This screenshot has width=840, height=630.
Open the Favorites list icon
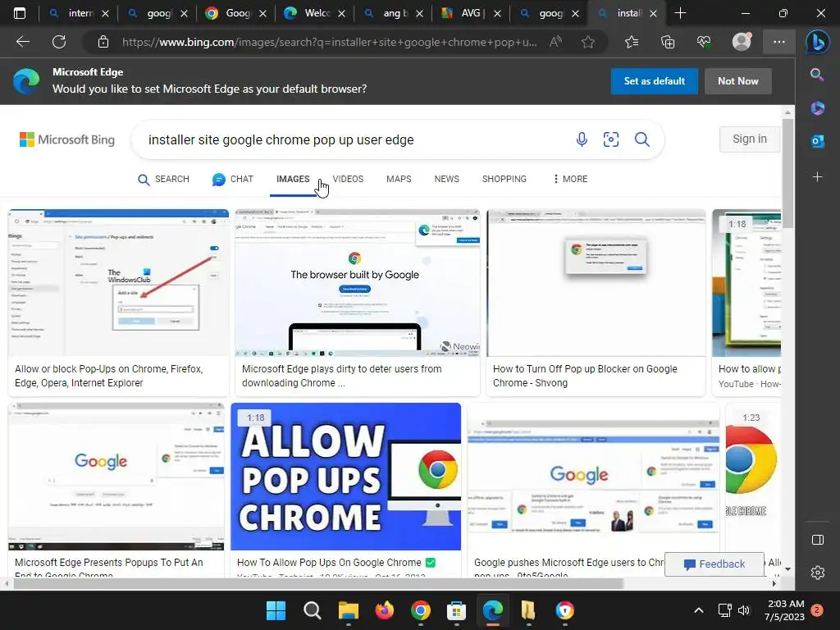tap(632, 42)
